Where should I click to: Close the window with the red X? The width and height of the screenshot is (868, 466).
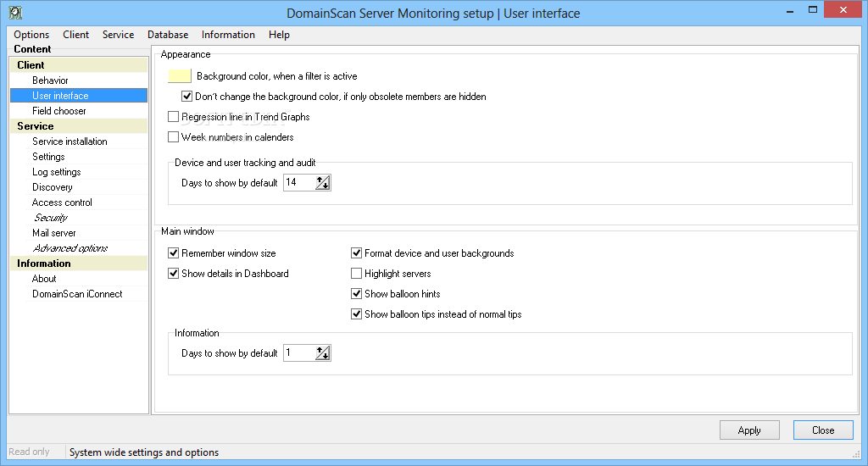pyautogui.click(x=843, y=10)
